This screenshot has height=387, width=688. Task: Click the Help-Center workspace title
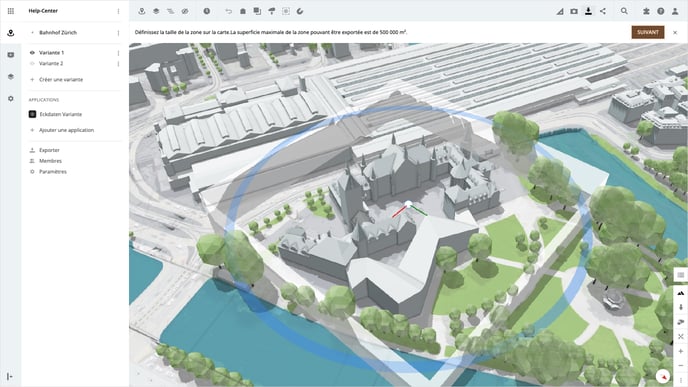(43, 11)
